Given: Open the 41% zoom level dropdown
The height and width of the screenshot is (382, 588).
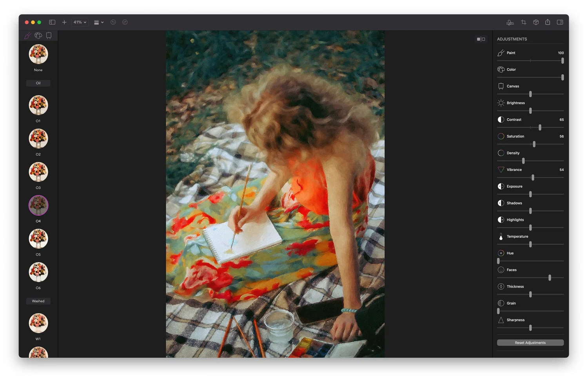Looking at the screenshot, I should [79, 22].
